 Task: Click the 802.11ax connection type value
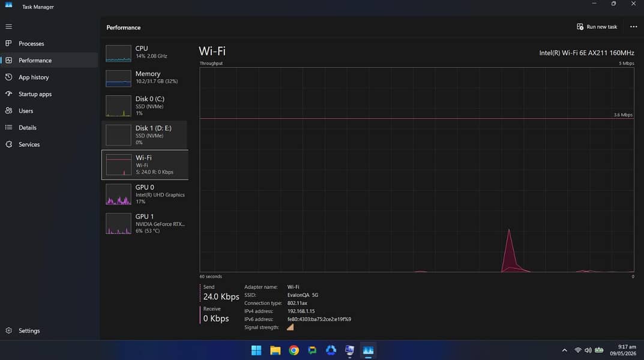point(297,303)
